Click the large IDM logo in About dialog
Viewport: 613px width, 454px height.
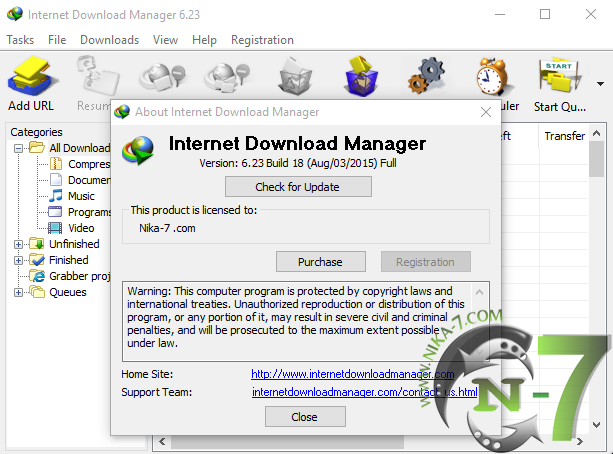tap(138, 150)
